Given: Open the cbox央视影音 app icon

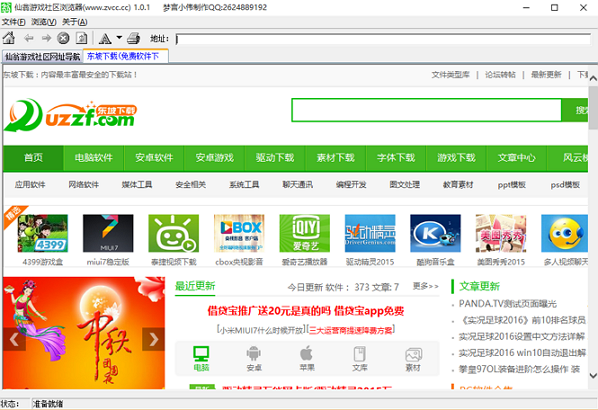Looking at the screenshot, I should pyautogui.click(x=239, y=233).
